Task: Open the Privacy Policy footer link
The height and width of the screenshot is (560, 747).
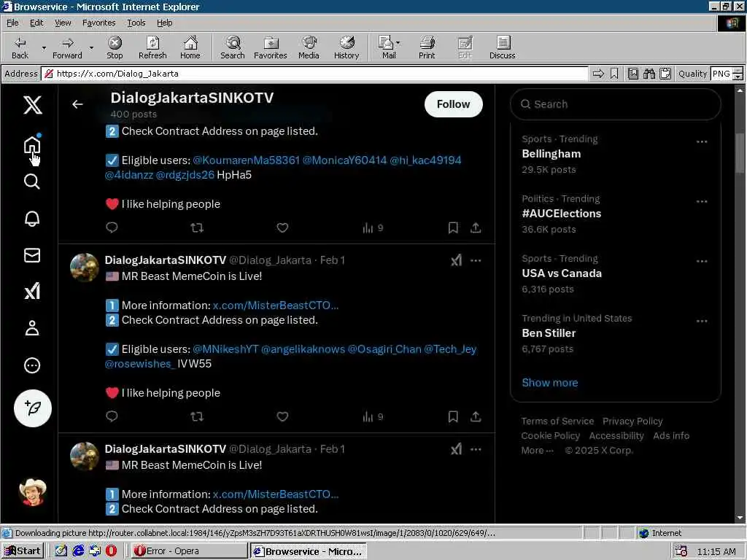Action: (x=632, y=421)
